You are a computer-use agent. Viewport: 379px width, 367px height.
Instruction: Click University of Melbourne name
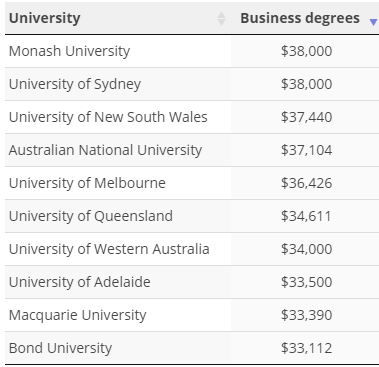coord(87,183)
